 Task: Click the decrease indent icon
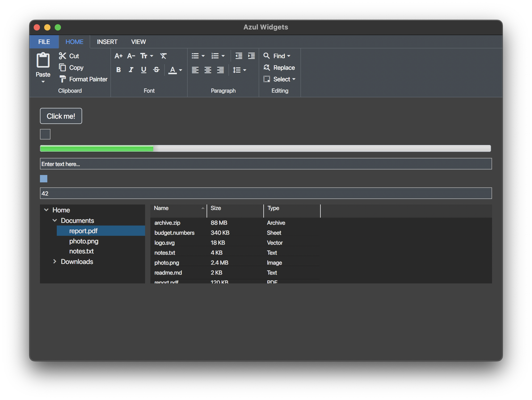point(239,56)
